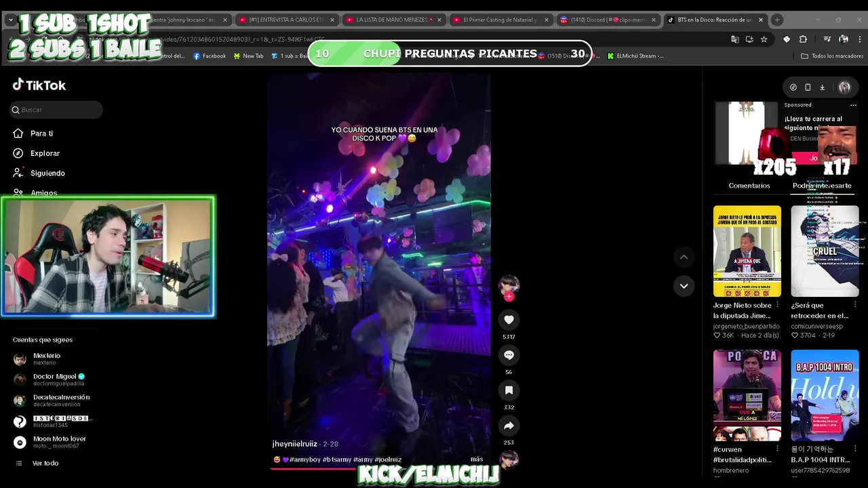
Task: Open the Jorge Nieto video thumbnail
Action: tap(747, 251)
